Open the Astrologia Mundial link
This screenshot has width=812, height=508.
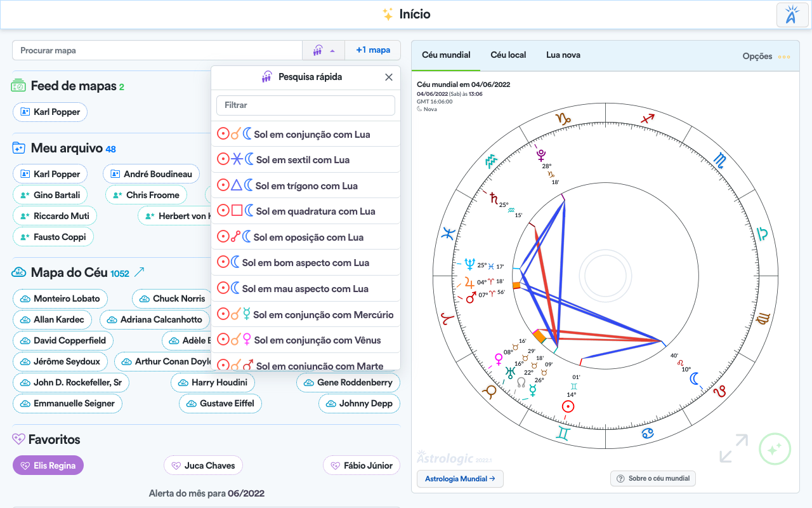(460, 479)
